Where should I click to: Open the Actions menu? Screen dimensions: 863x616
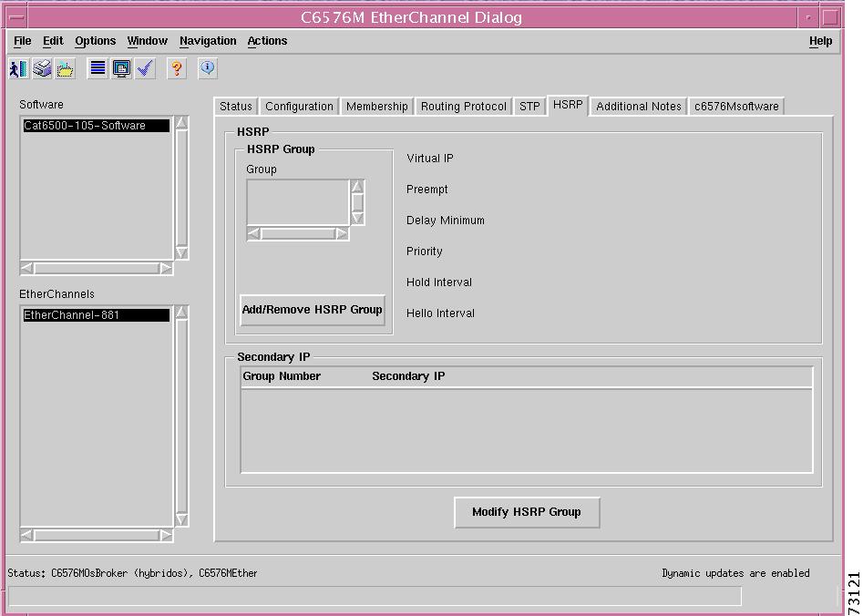(267, 41)
